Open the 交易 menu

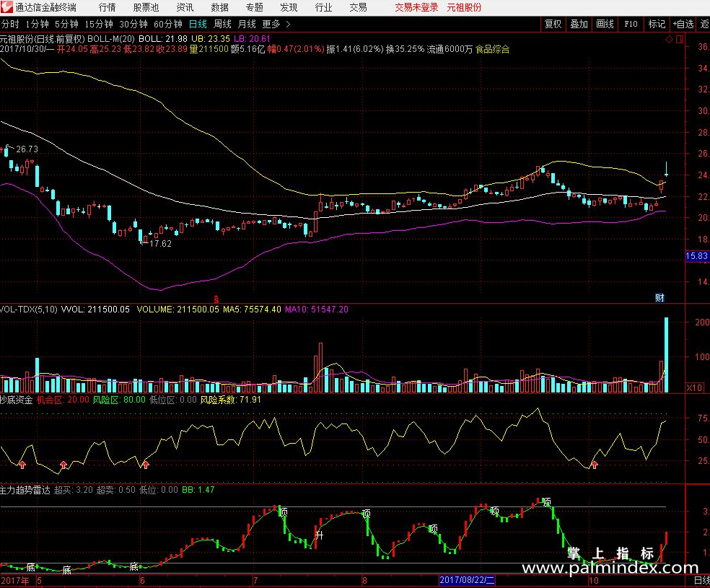point(358,8)
